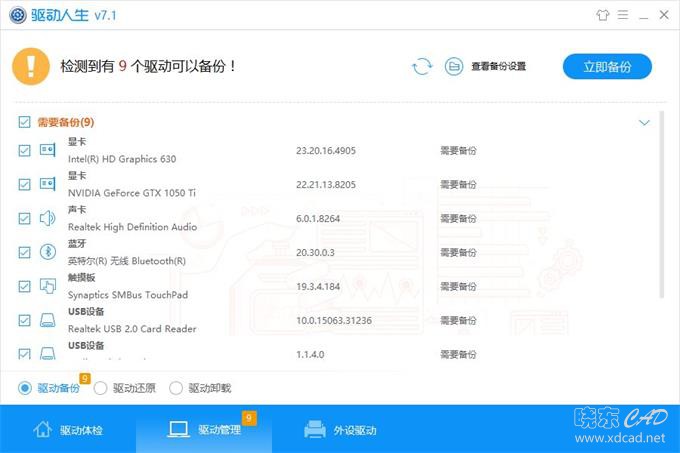Click version number 6.0.1.8264
This screenshot has width=680, height=453.
(x=318, y=218)
